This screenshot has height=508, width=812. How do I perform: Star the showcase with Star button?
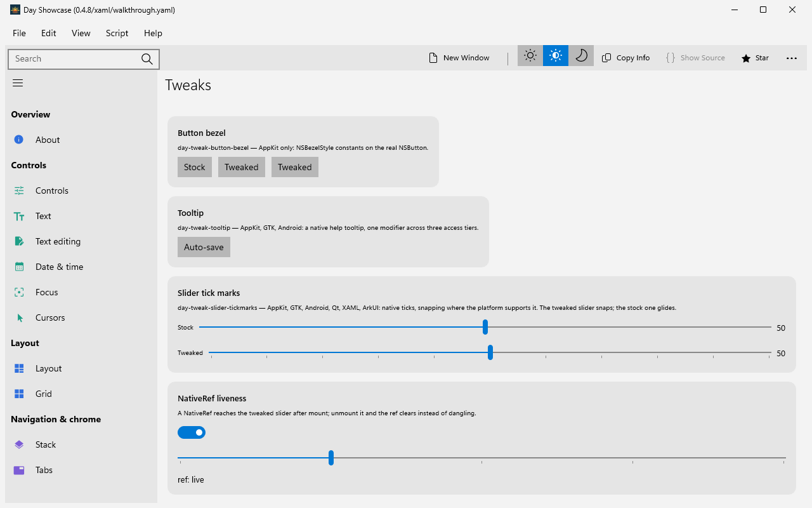tap(755, 58)
